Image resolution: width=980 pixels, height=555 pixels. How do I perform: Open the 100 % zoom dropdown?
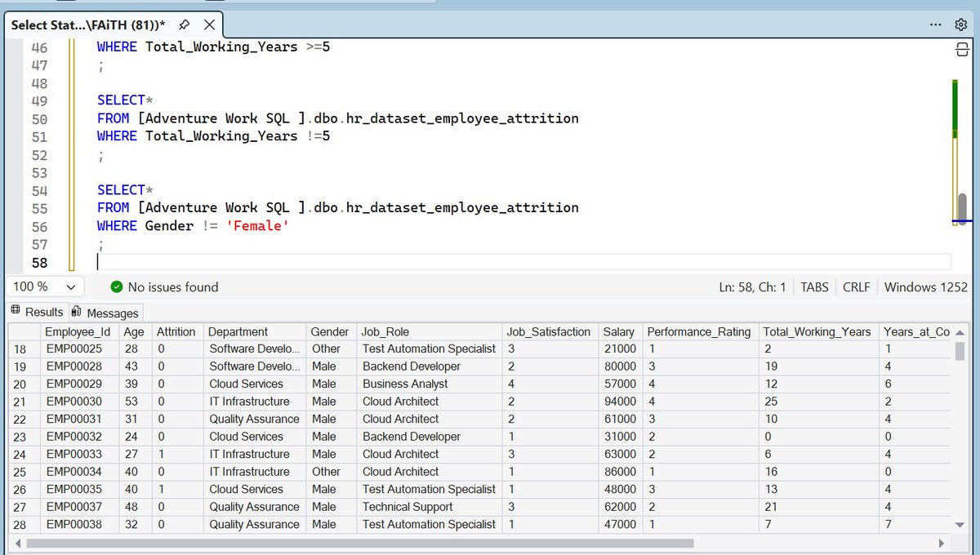[x=71, y=287]
